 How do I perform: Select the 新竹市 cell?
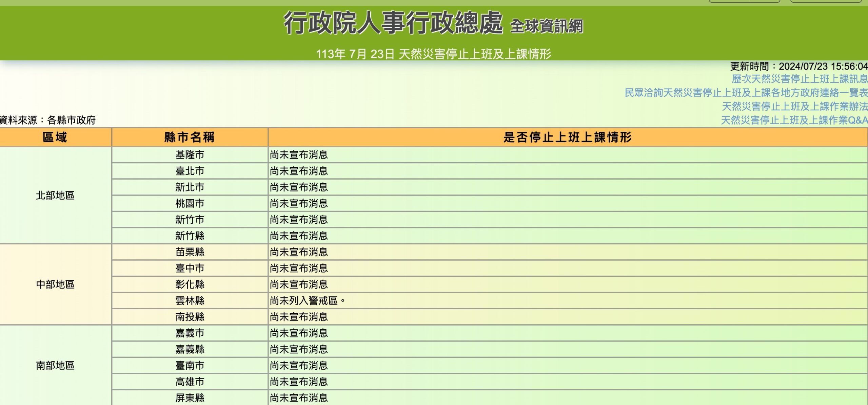[x=190, y=220]
